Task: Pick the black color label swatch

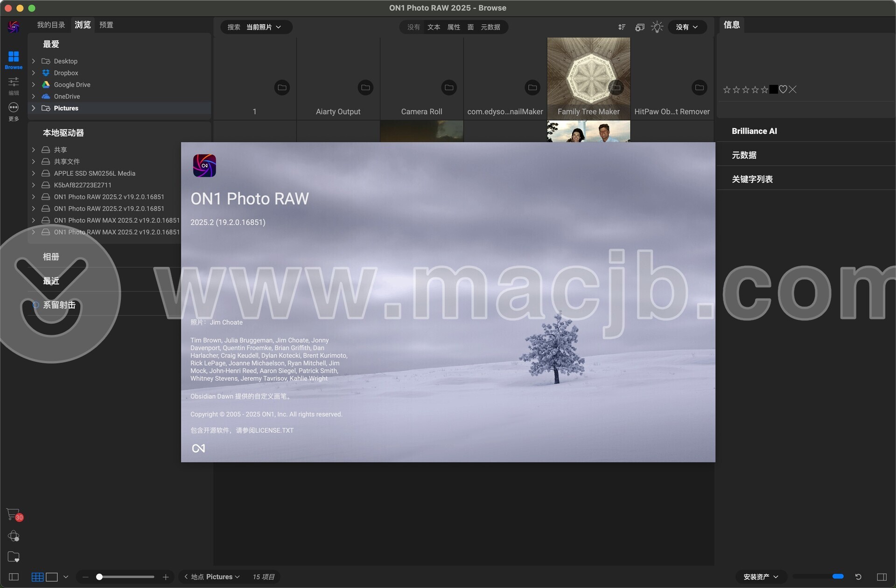Action: click(773, 90)
